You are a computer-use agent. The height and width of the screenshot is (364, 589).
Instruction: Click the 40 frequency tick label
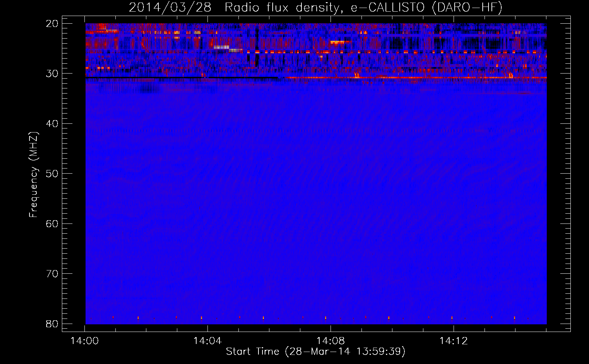(52, 124)
